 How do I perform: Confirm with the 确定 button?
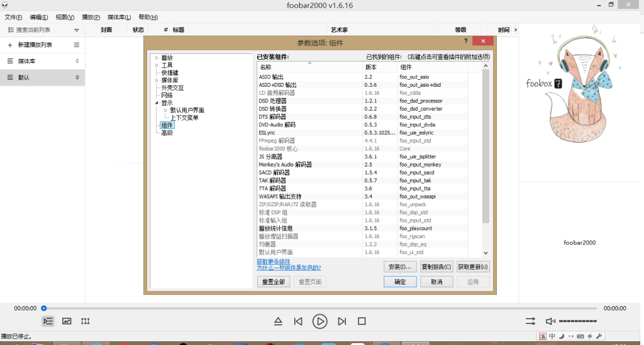pyautogui.click(x=400, y=282)
